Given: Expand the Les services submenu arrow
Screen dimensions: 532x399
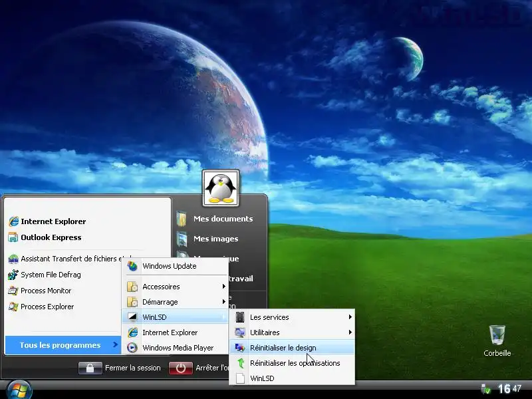Looking at the screenshot, I should point(350,317).
